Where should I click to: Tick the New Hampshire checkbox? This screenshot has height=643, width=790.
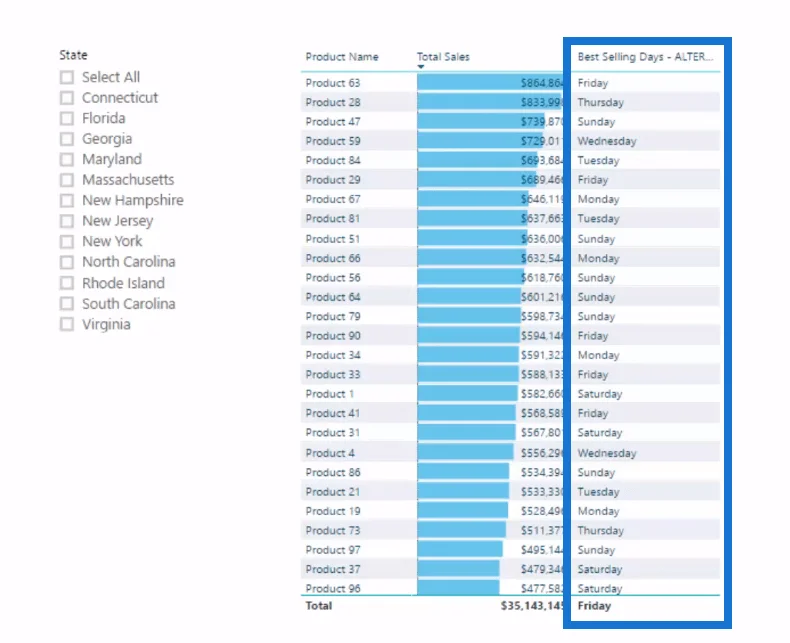(x=67, y=201)
